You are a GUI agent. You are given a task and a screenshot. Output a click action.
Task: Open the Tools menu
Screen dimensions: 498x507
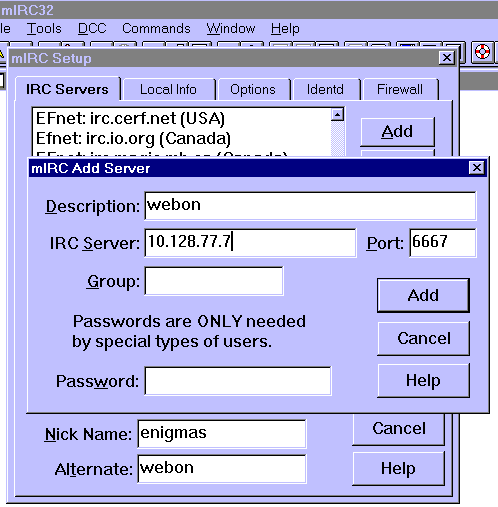click(x=44, y=29)
